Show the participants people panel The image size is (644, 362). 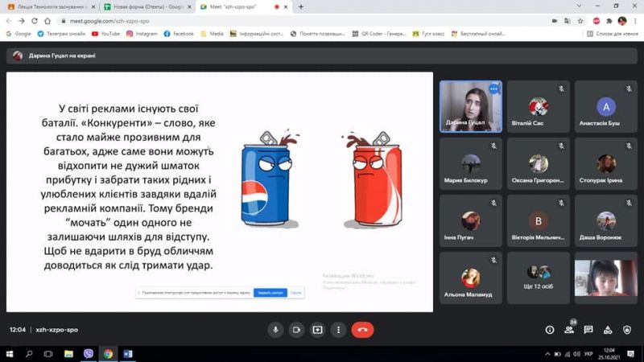coord(569,330)
